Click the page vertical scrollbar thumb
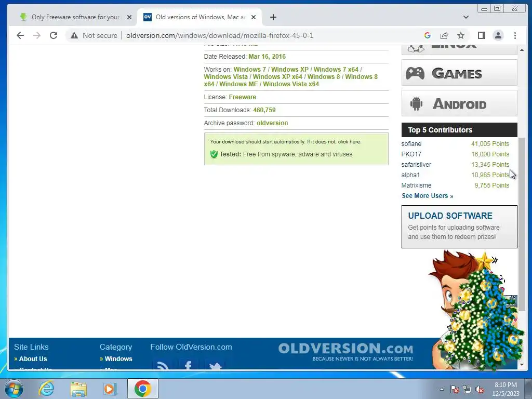532x399 pixels. click(x=522, y=224)
